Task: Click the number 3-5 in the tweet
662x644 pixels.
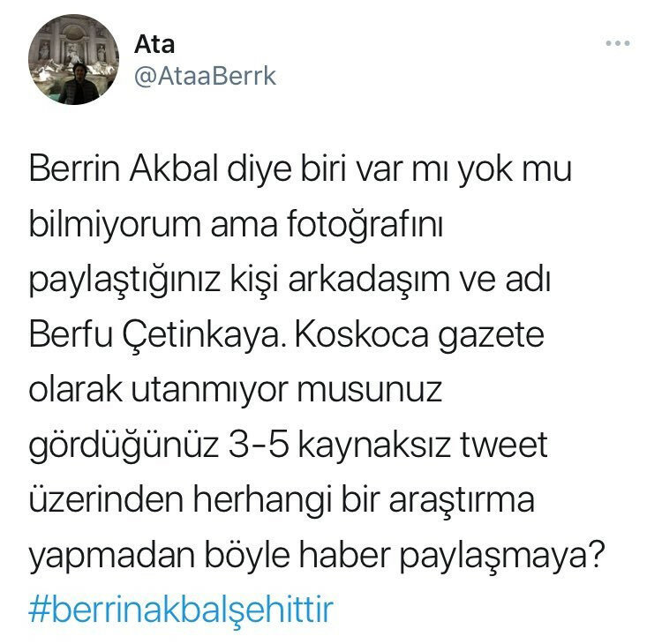Action: (x=259, y=445)
